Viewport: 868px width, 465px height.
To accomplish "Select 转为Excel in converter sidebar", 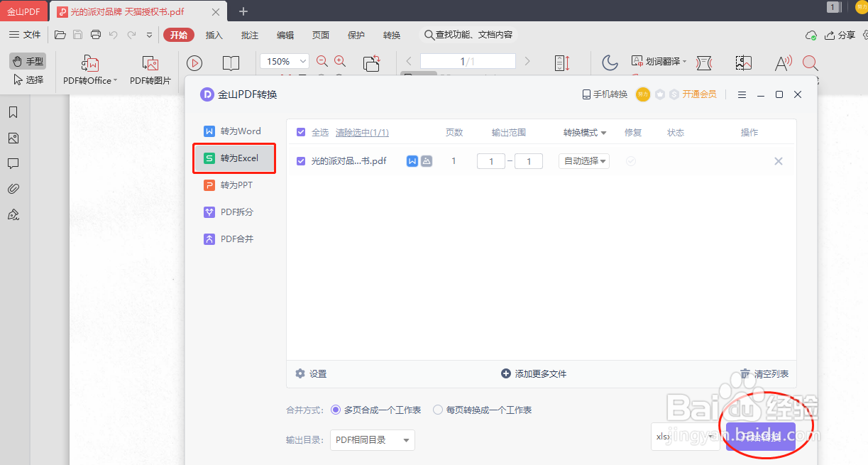I will pos(235,158).
